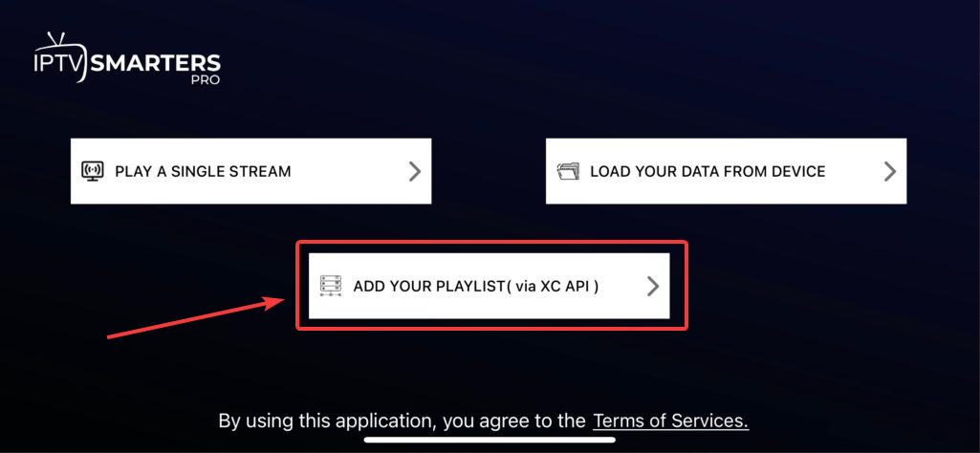This screenshot has width=980, height=453.
Task: Tap the server stack icon for XC API playlist
Action: [331, 286]
